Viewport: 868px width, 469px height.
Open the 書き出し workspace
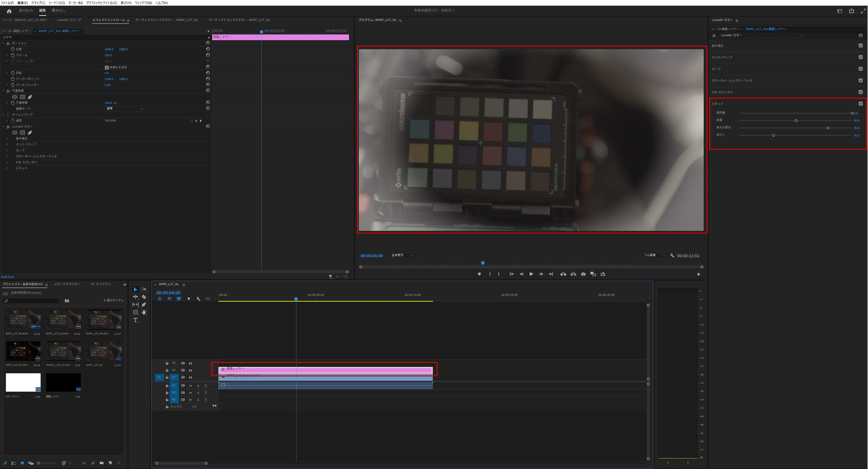click(x=59, y=10)
